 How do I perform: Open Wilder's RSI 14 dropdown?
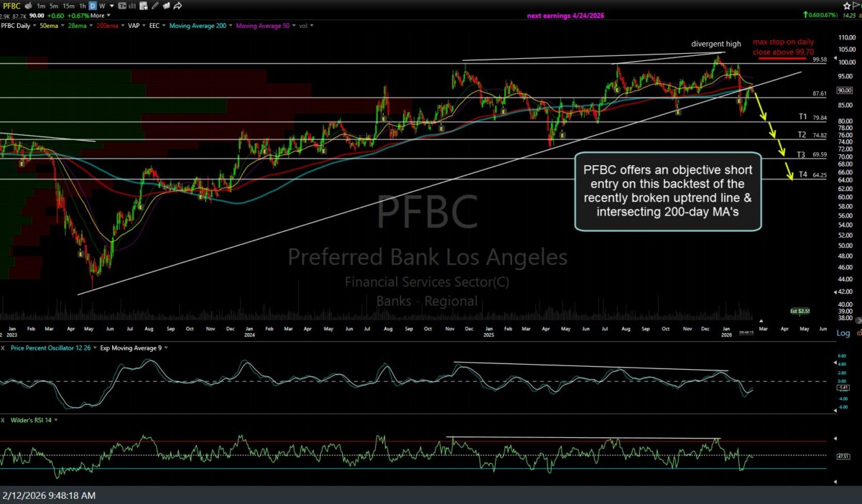coord(56,420)
